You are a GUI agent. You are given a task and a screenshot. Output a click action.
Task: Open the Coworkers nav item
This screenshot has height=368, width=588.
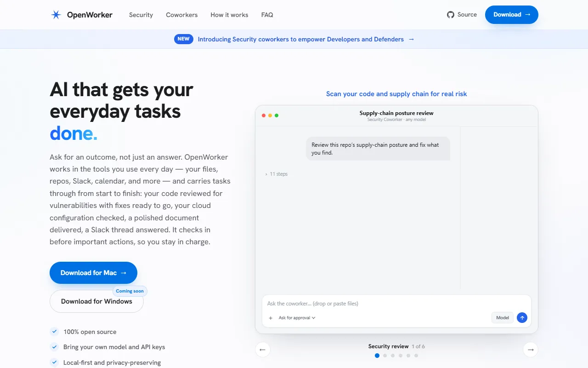click(x=182, y=15)
